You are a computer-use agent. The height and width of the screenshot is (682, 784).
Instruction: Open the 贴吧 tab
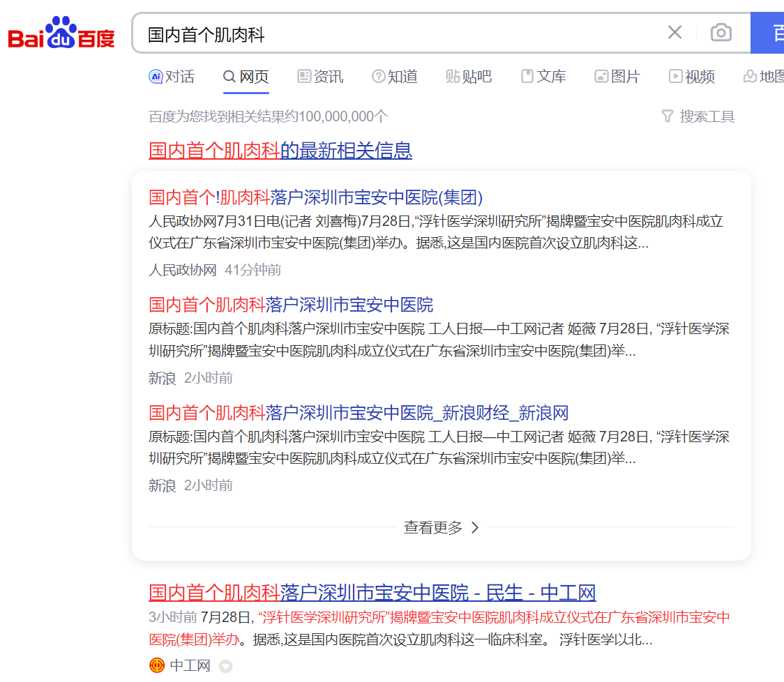469,77
